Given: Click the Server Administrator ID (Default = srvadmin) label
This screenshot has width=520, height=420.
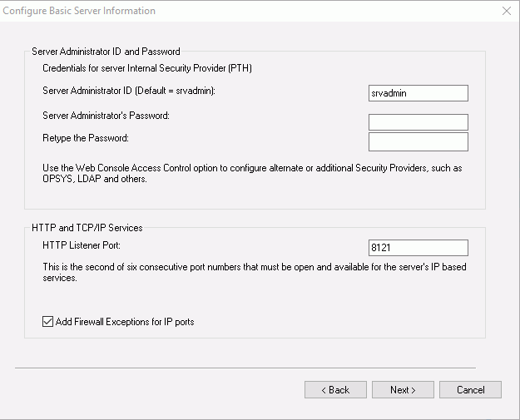Looking at the screenshot, I should pyautogui.click(x=129, y=91).
